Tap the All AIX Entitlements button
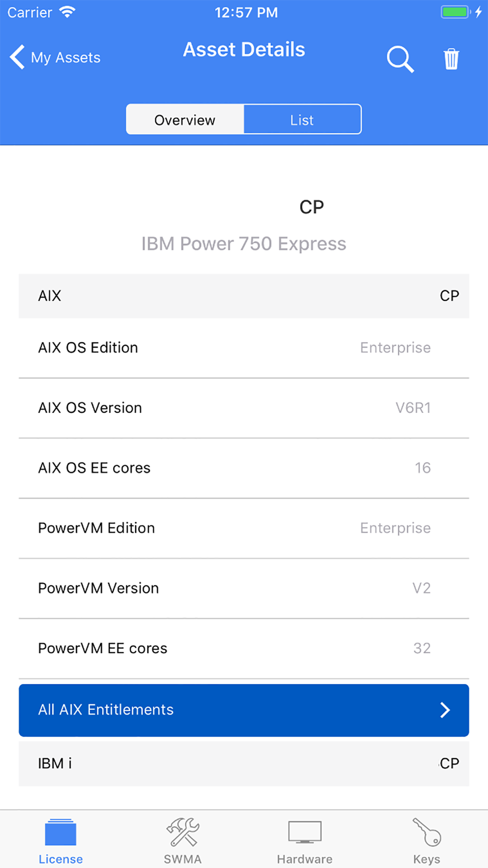The image size is (488, 868). 244,710
